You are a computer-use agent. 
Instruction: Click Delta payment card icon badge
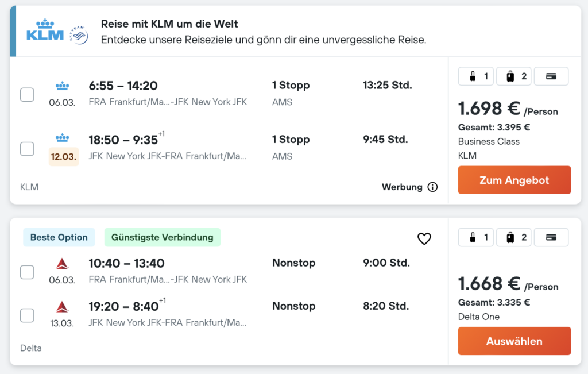pos(551,237)
